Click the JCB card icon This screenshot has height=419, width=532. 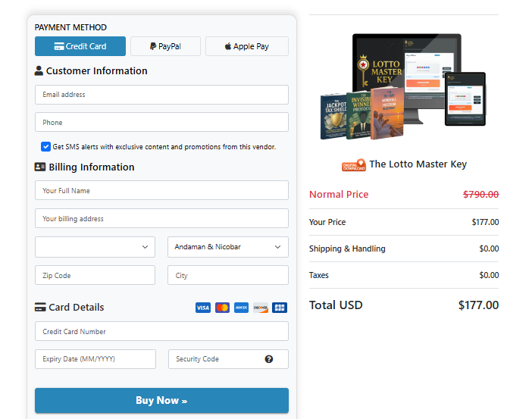tap(280, 308)
